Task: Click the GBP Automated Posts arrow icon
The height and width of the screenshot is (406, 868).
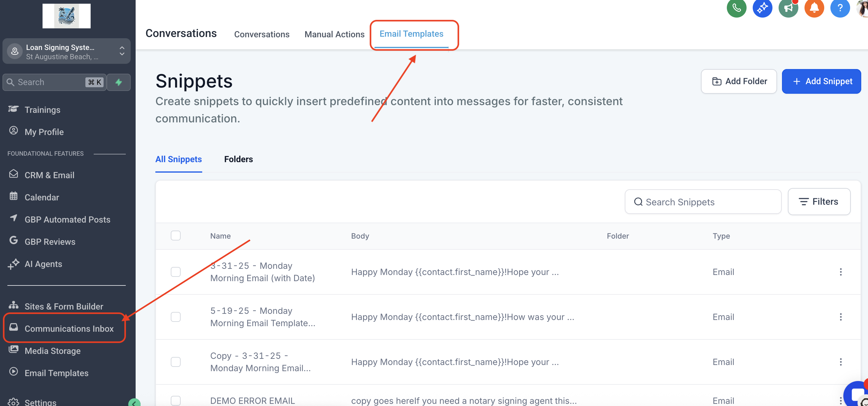Action: click(x=14, y=218)
